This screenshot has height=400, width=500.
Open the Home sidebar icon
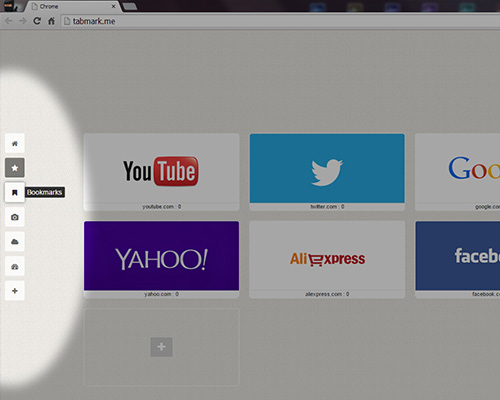click(x=15, y=143)
